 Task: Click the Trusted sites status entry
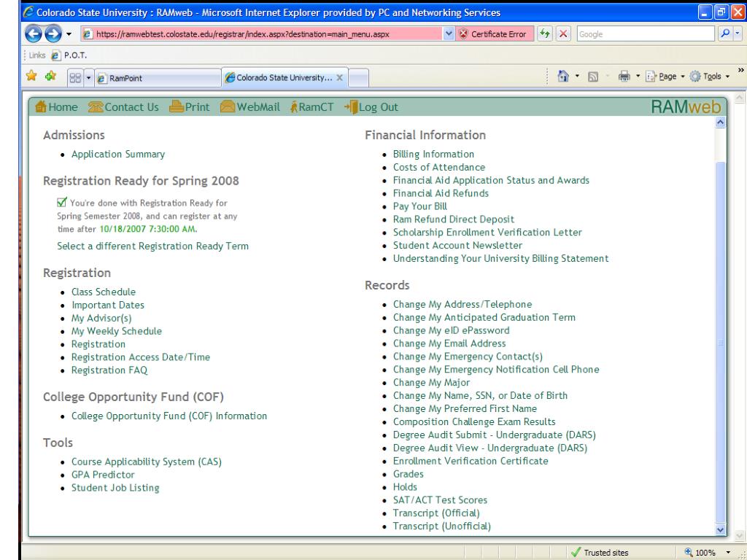tap(600, 553)
